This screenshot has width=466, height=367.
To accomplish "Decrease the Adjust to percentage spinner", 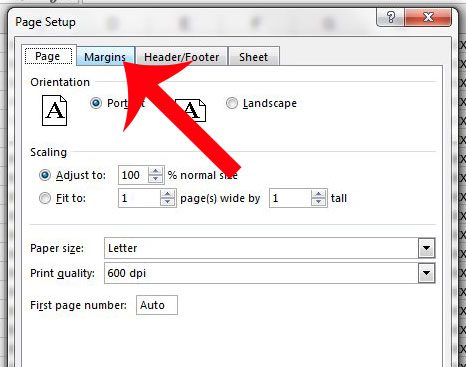I will point(155,179).
